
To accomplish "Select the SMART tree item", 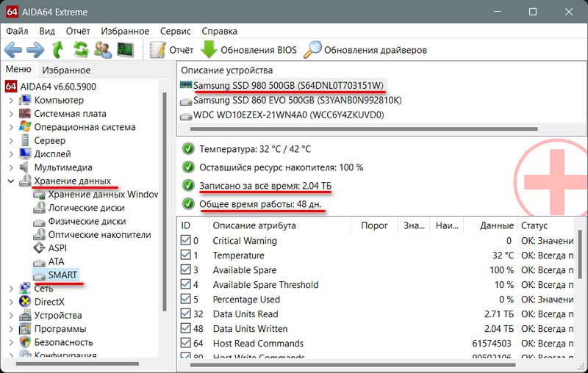I will (x=62, y=275).
